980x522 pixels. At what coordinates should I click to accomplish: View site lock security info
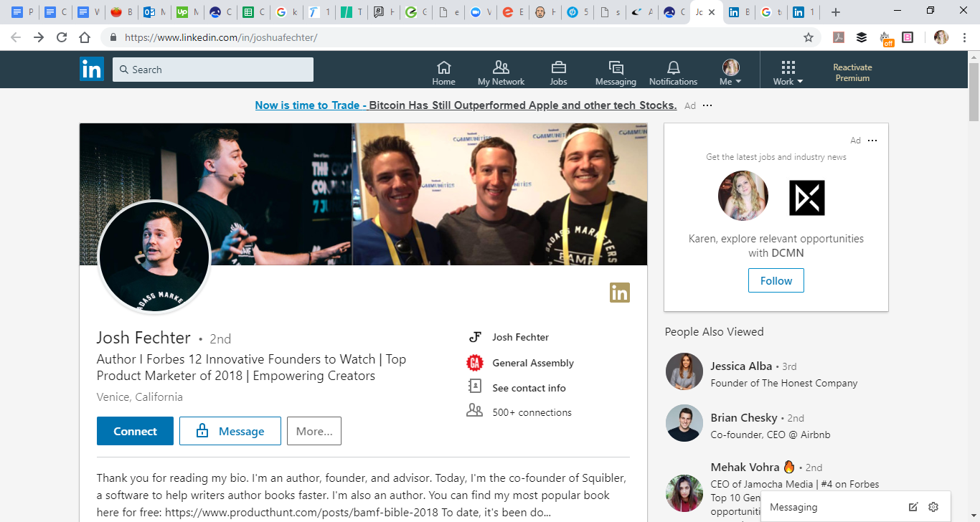tap(113, 37)
